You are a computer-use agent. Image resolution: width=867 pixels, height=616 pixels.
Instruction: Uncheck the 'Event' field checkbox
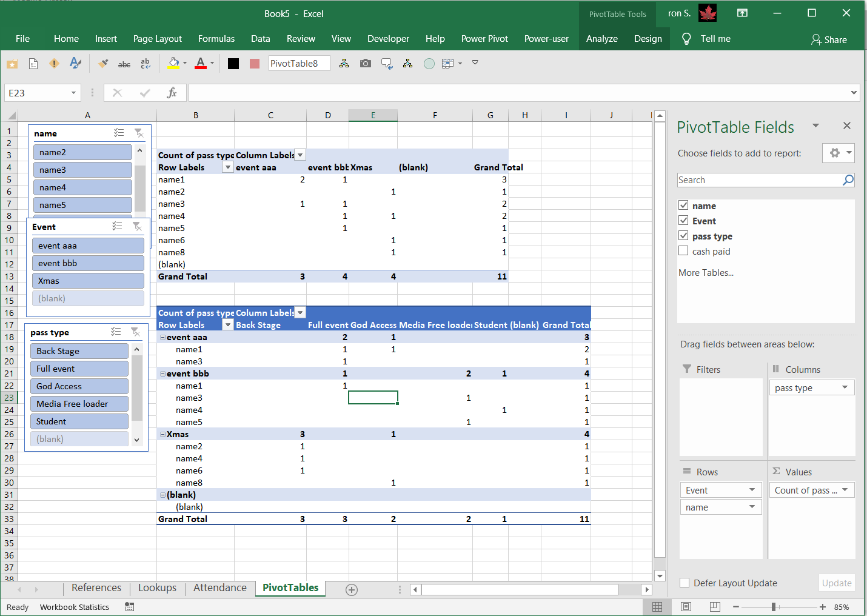coord(683,221)
